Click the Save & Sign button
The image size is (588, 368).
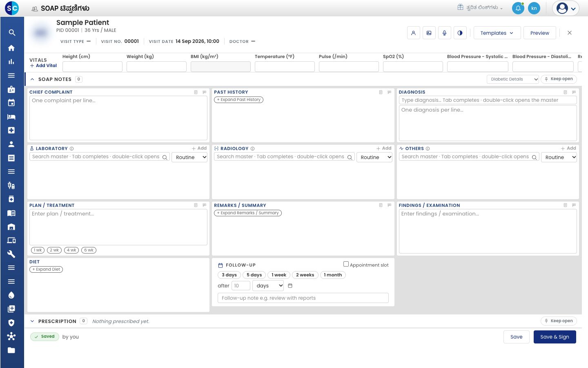click(555, 337)
